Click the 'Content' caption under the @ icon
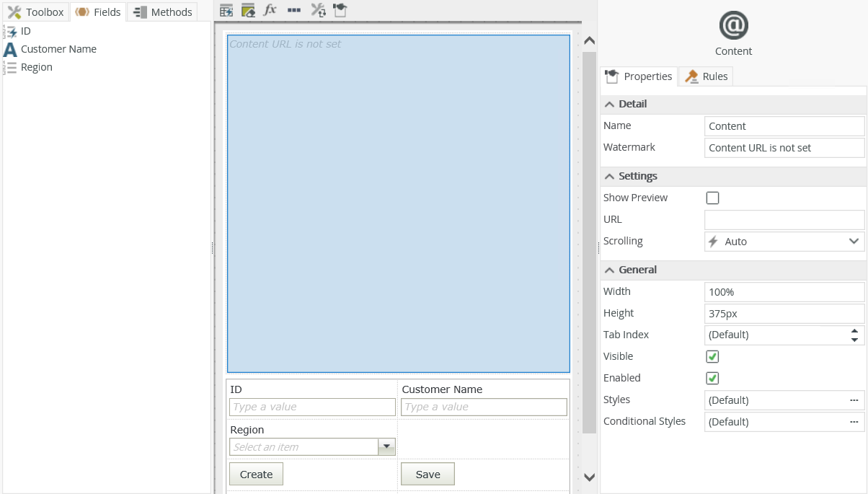 [x=733, y=51]
